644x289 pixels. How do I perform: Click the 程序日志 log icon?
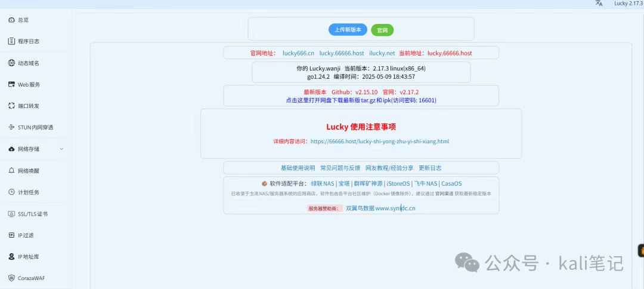point(11,42)
